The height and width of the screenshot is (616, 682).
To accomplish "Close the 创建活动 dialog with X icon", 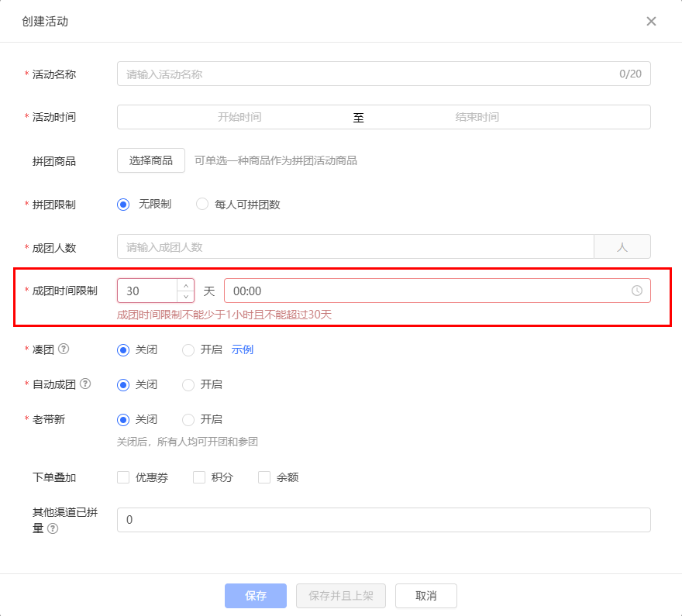I will (x=651, y=21).
